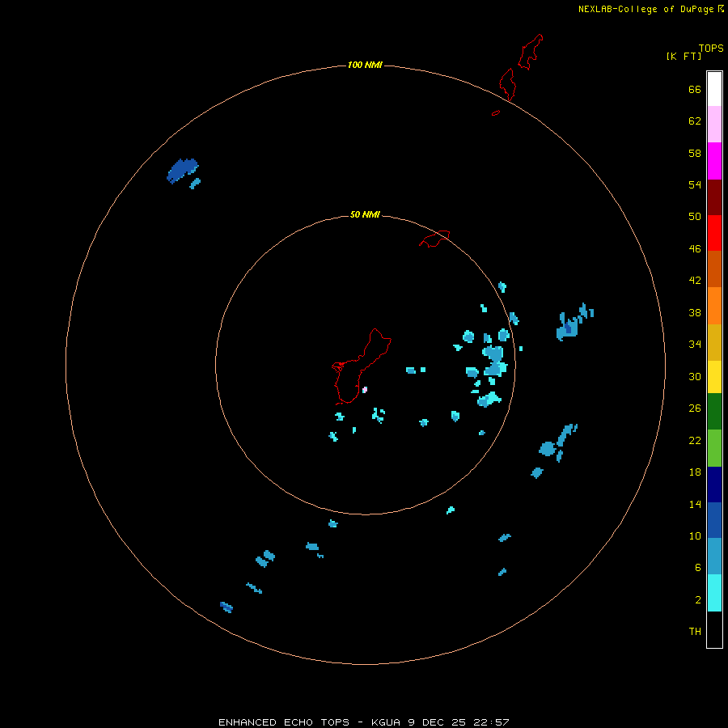Click the 54 legend value
This screenshot has height=728, width=728.
(695, 184)
